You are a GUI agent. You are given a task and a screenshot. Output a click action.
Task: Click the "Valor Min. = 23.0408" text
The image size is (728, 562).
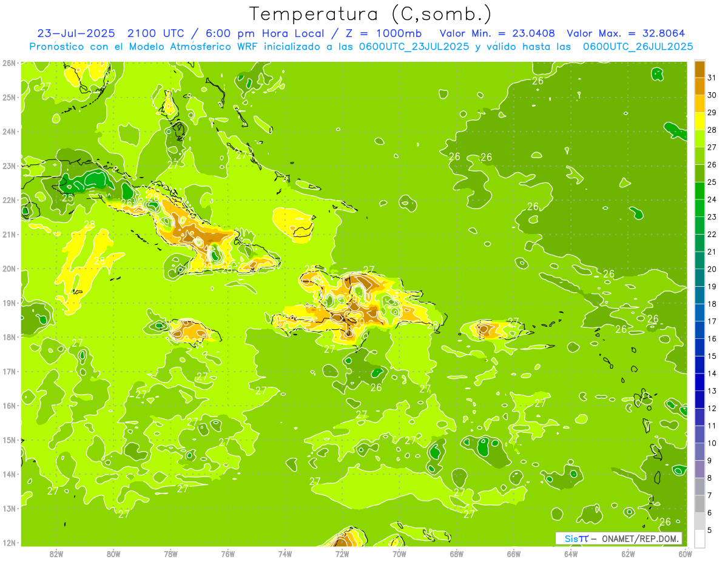coord(497,33)
